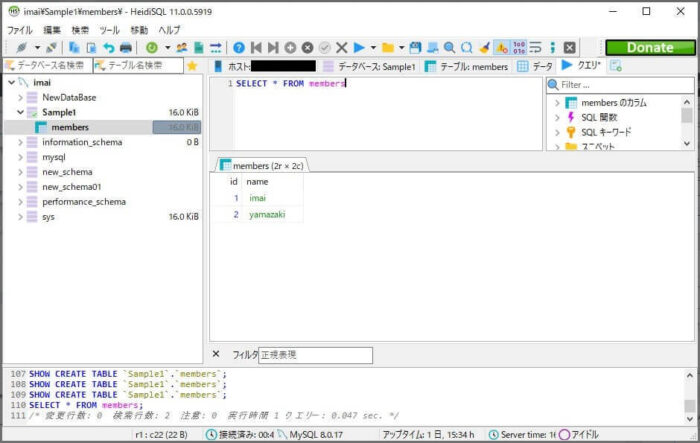Toggle binary as hex display icon

coord(519,48)
